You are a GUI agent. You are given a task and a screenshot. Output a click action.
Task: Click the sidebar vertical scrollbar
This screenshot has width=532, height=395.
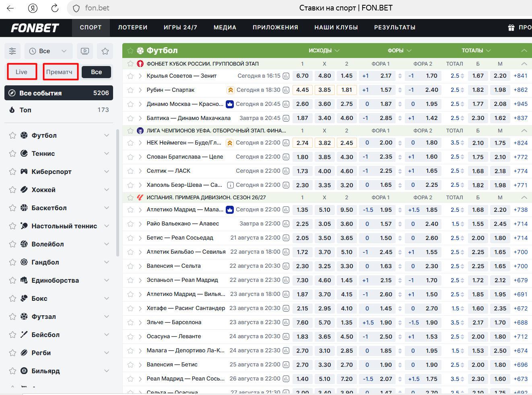[x=118, y=192]
